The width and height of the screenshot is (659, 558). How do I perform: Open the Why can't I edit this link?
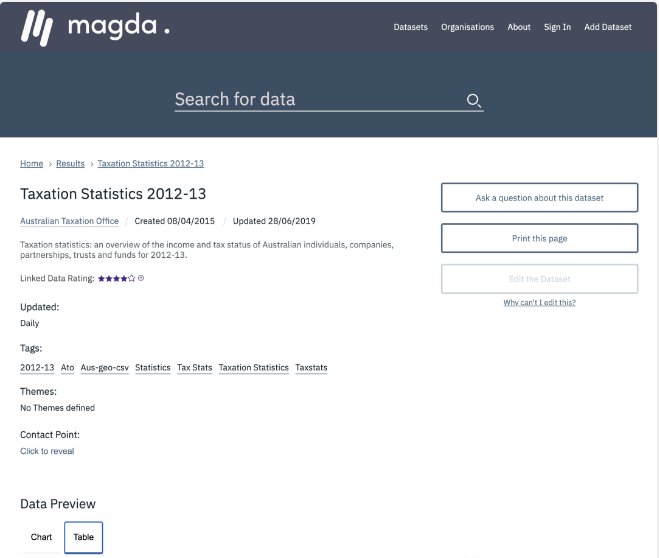coord(539,303)
